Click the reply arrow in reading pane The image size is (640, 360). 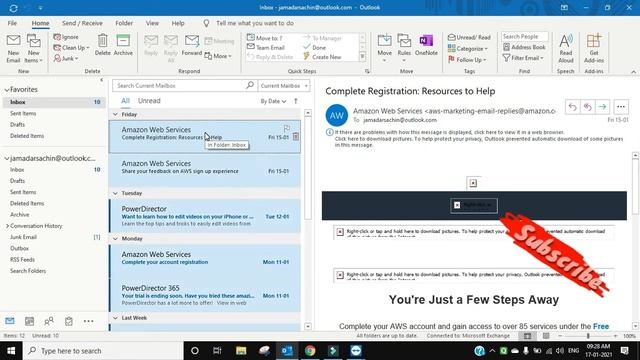click(x=572, y=107)
